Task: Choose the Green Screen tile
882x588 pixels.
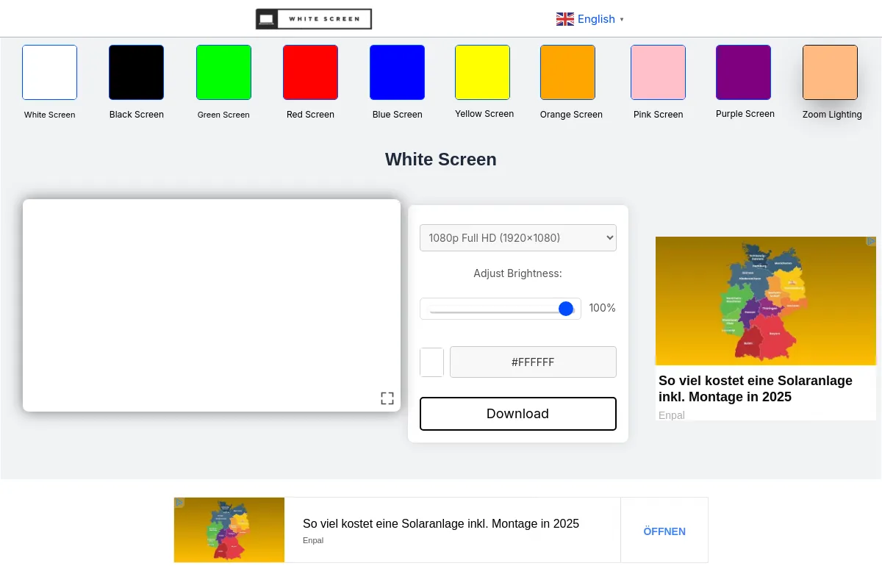Action: coord(223,72)
